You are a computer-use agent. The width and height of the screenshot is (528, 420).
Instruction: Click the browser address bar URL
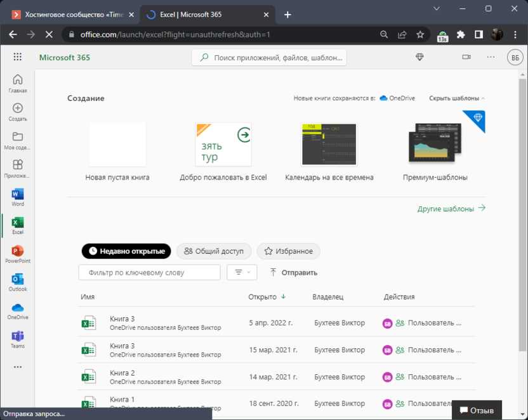tap(175, 34)
